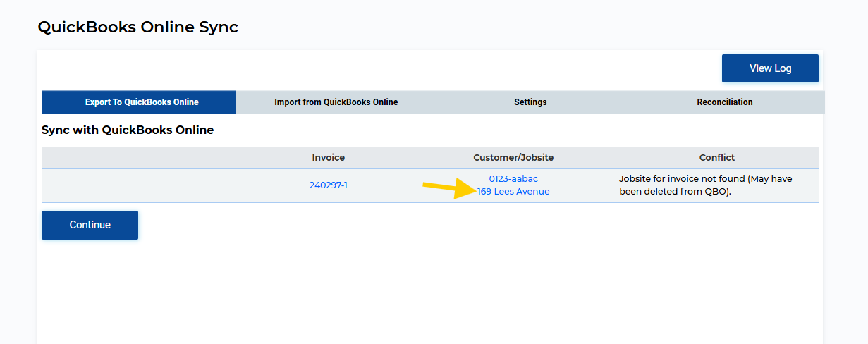868x344 pixels.
Task: Open jobsite 169 Lees Avenue link
Action: [513, 192]
